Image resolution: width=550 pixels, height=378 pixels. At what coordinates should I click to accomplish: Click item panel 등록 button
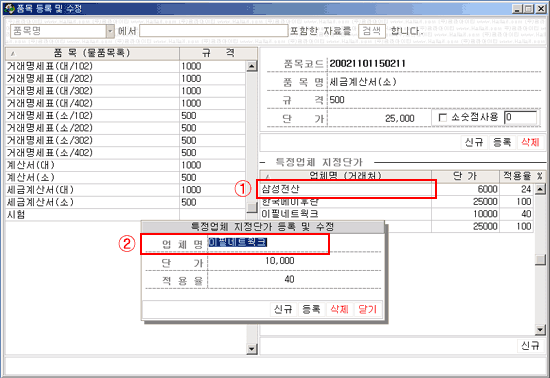click(x=502, y=142)
